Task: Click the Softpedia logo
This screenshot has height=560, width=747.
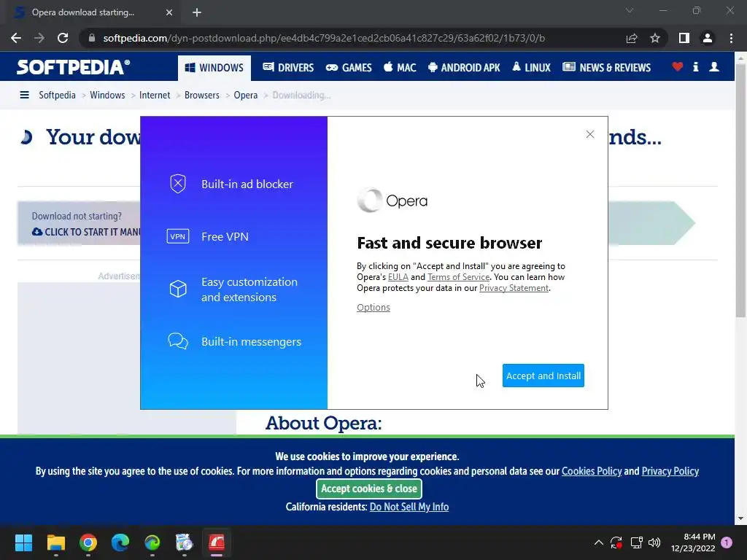Action: 74,67
